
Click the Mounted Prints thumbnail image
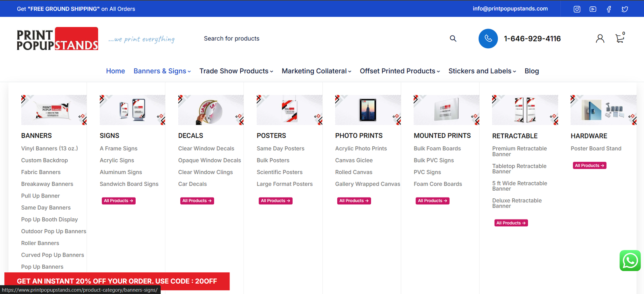(446, 110)
